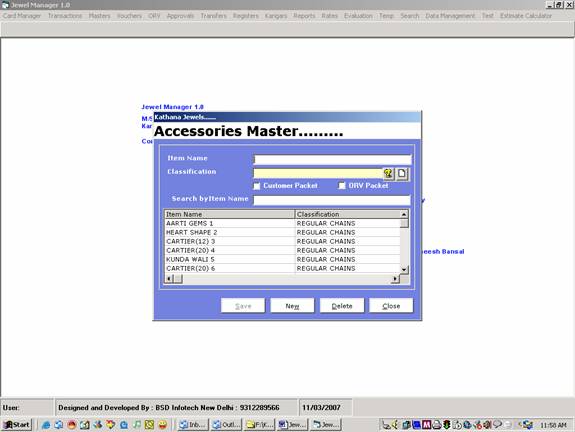This screenshot has height=432, width=575.
Task: Click the music note quick launch icon
Action: coord(137,425)
